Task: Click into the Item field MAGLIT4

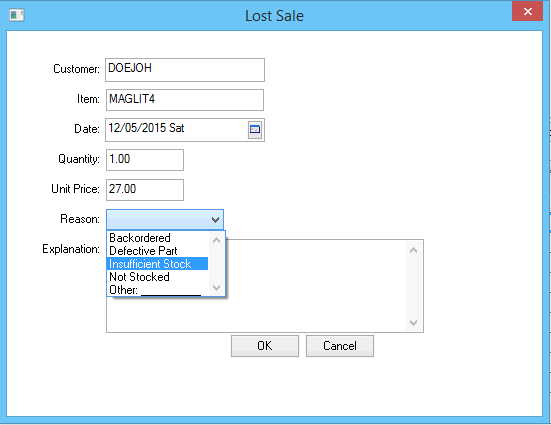Action: tap(185, 100)
